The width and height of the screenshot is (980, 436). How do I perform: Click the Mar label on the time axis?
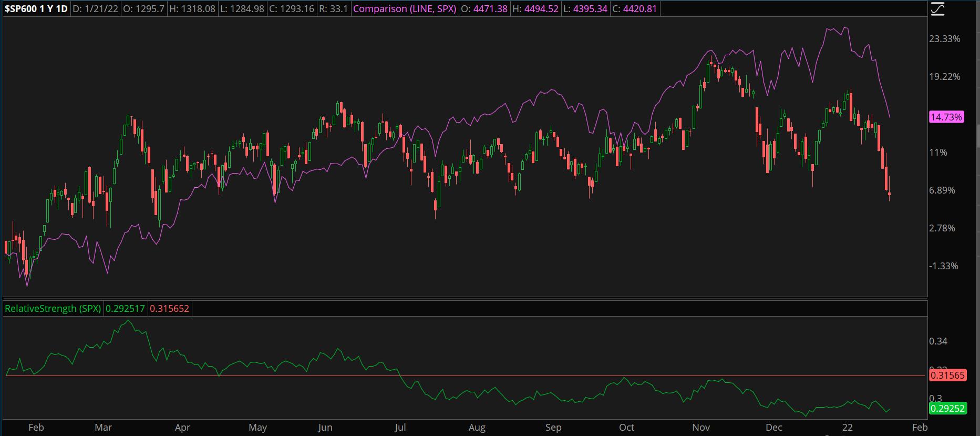103,428
